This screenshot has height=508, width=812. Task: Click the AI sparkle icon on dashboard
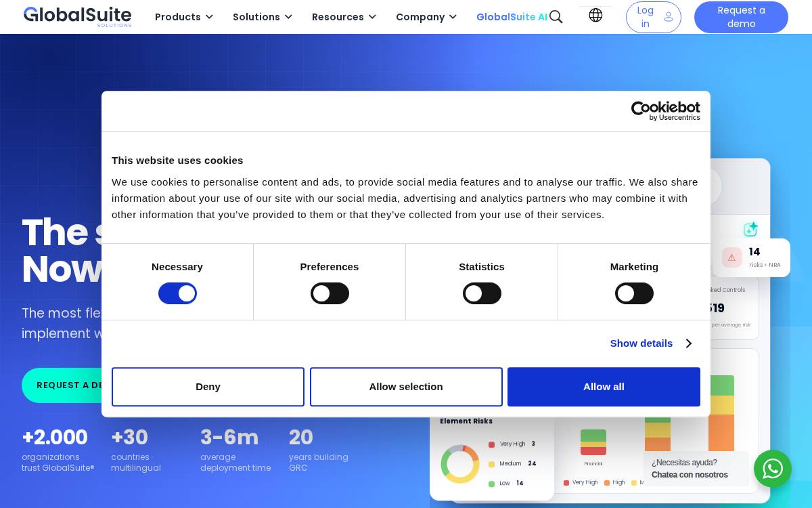tap(750, 229)
